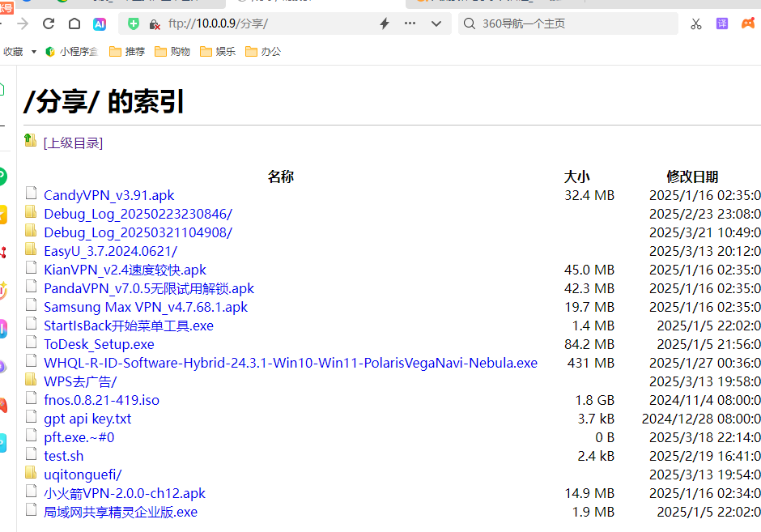The height and width of the screenshot is (532, 761).
Task: Click the /分享/ 的索引 page heading
Action: 104,101
